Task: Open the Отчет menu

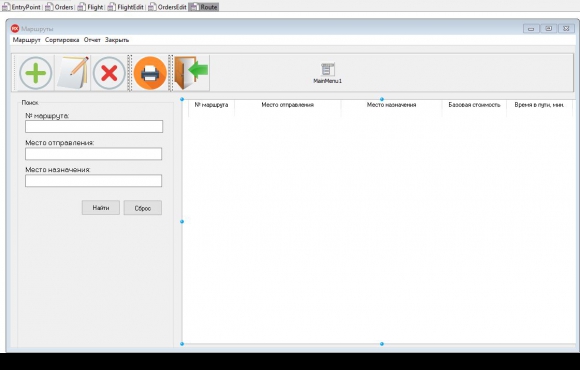Action: coord(92,40)
